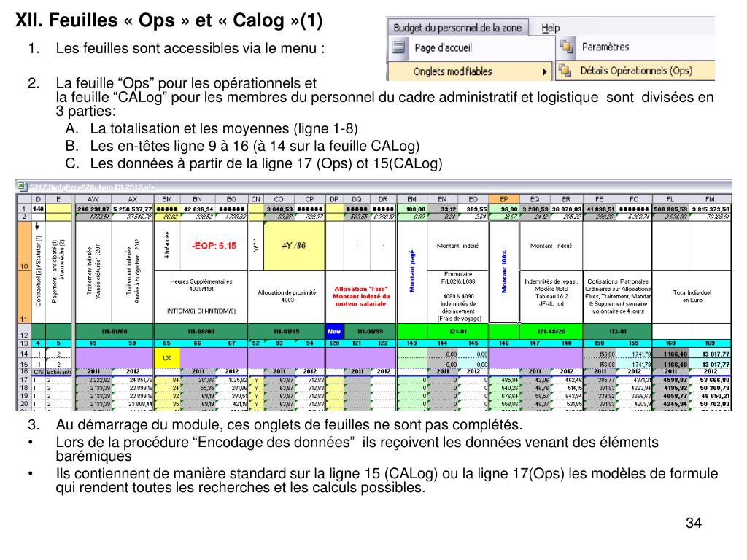The height and width of the screenshot is (560, 747).
Task: Click the Total Individuel en Euro header
Action: [x=692, y=296]
